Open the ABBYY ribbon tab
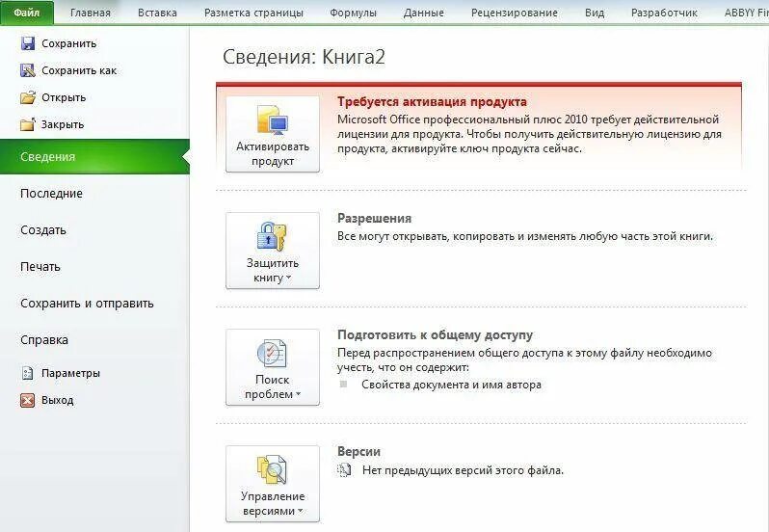The height and width of the screenshot is (532, 769). (x=746, y=13)
